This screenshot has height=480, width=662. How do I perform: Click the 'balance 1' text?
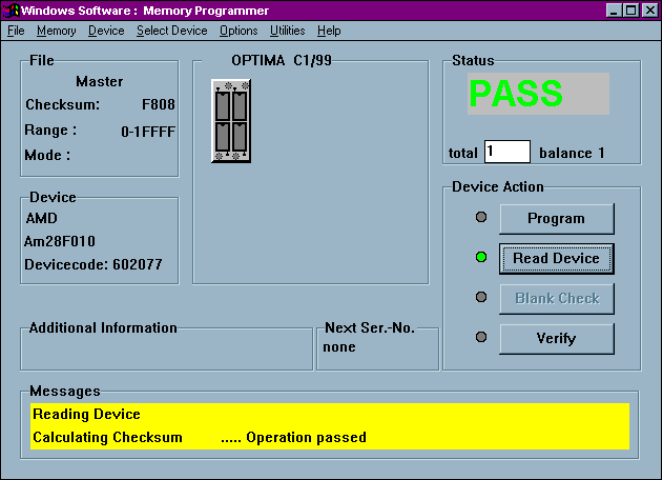point(572,153)
